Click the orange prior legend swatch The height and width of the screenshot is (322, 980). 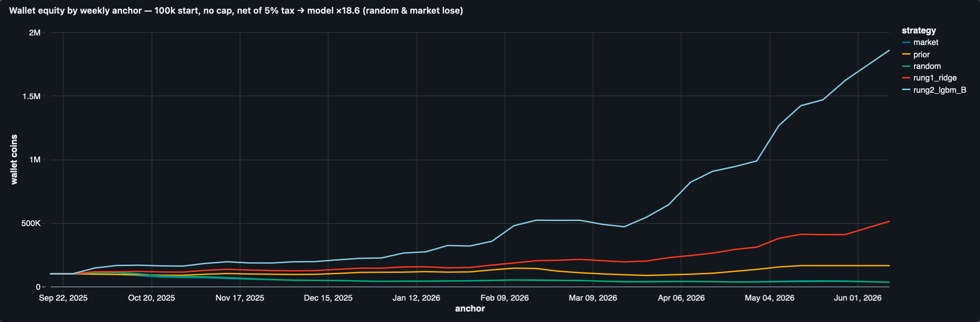[906, 55]
